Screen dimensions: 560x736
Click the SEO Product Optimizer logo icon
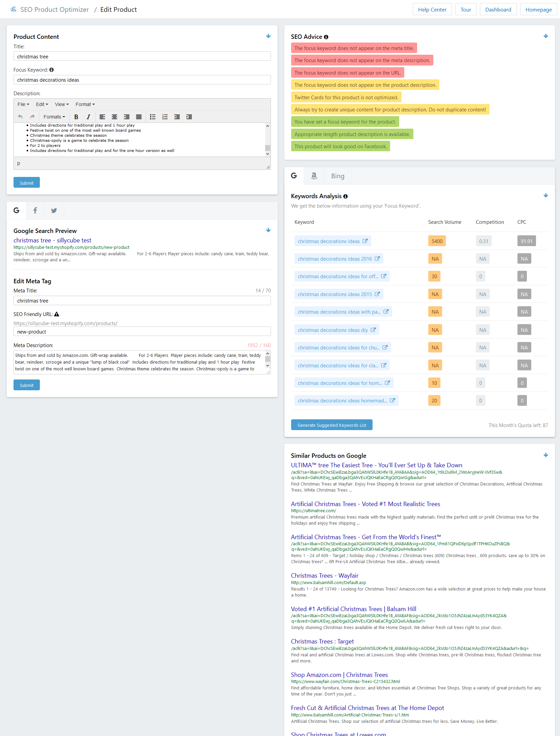(x=14, y=9)
